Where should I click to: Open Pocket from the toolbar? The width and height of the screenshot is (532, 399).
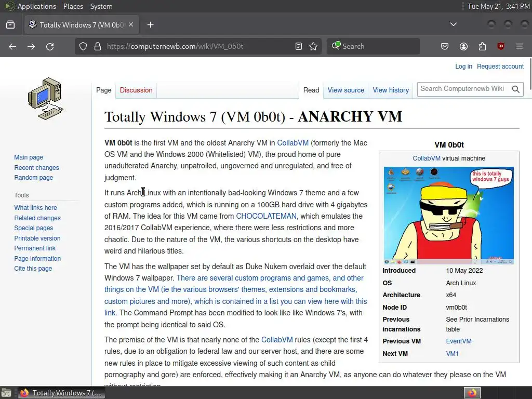(x=445, y=46)
